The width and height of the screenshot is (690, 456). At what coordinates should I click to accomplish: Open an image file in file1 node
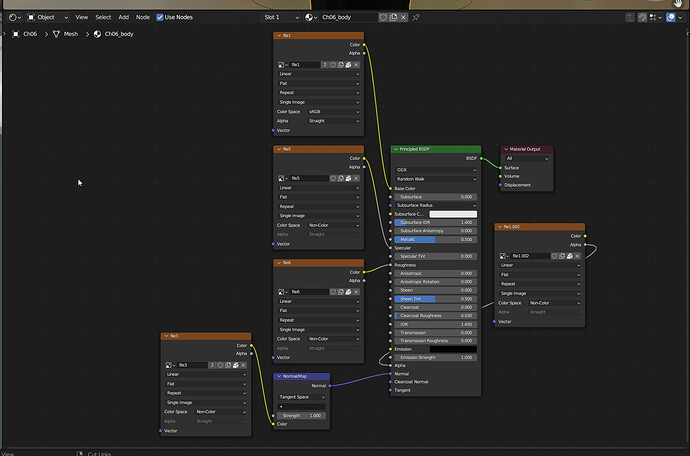[348, 65]
